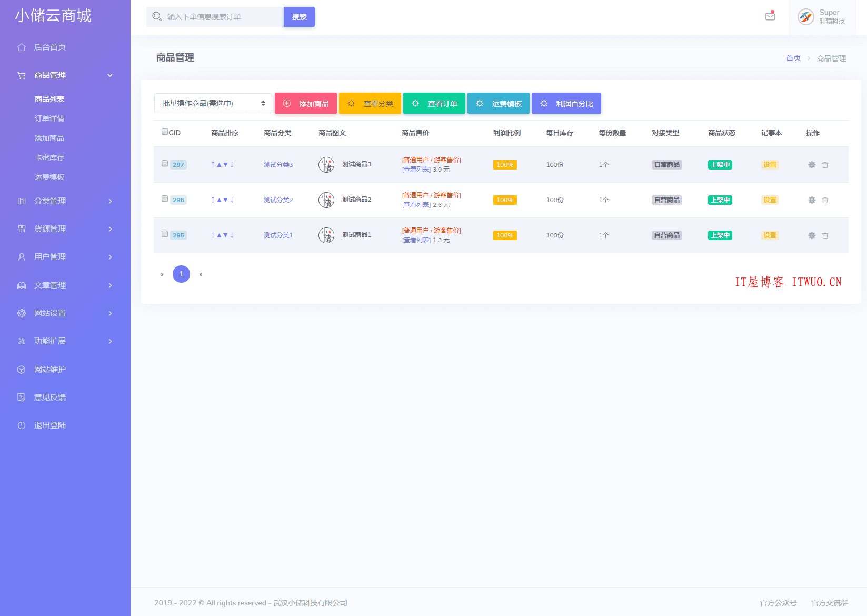Move product 295 up one with ▲

219,235
